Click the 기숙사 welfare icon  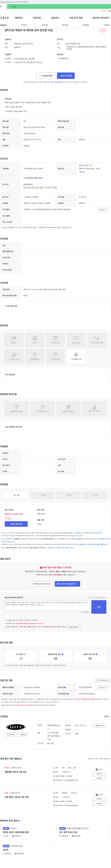point(35,340)
